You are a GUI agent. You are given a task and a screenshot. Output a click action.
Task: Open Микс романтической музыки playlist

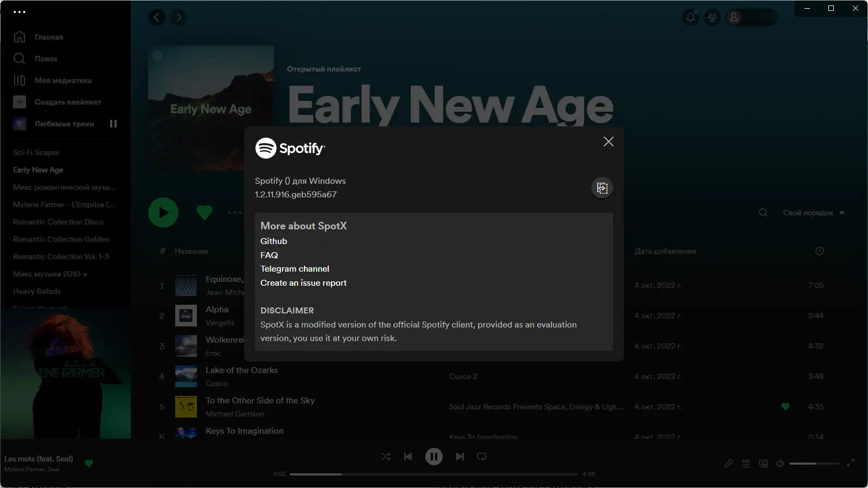coord(65,187)
